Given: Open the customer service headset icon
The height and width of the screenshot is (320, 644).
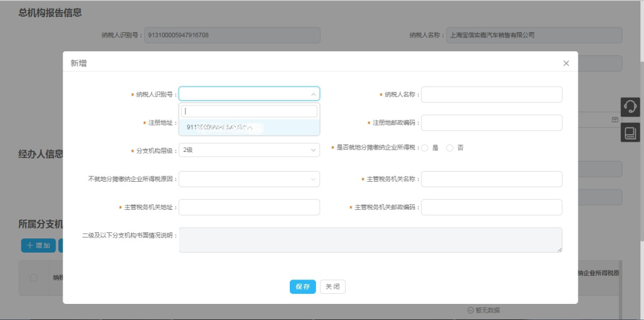Looking at the screenshot, I should pyautogui.click(x=630, y=107).
